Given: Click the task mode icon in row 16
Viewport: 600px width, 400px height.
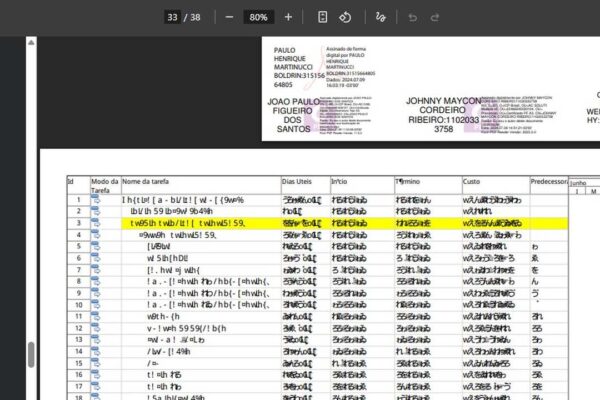Looking at the screenshot, I should tap(95, 375).
